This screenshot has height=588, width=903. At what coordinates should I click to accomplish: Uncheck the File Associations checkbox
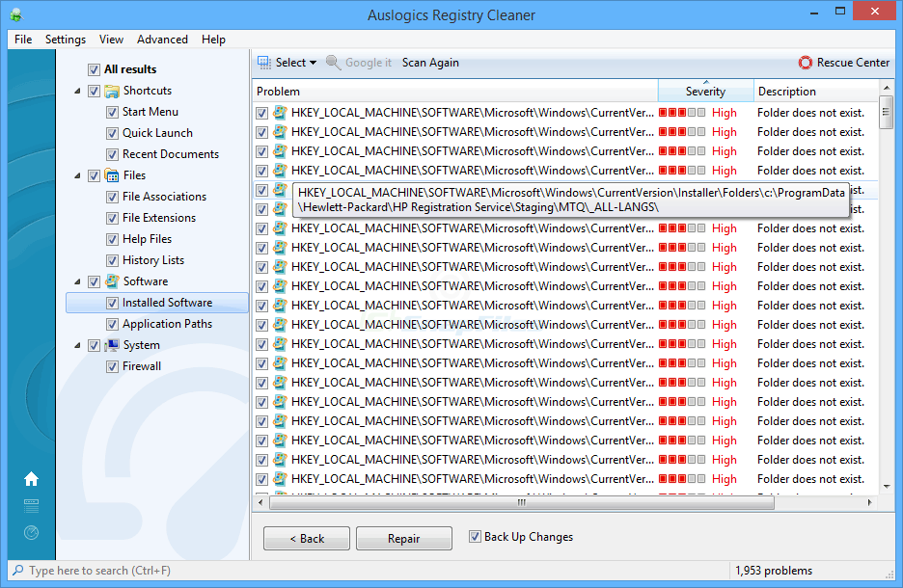tap(112, 197)
